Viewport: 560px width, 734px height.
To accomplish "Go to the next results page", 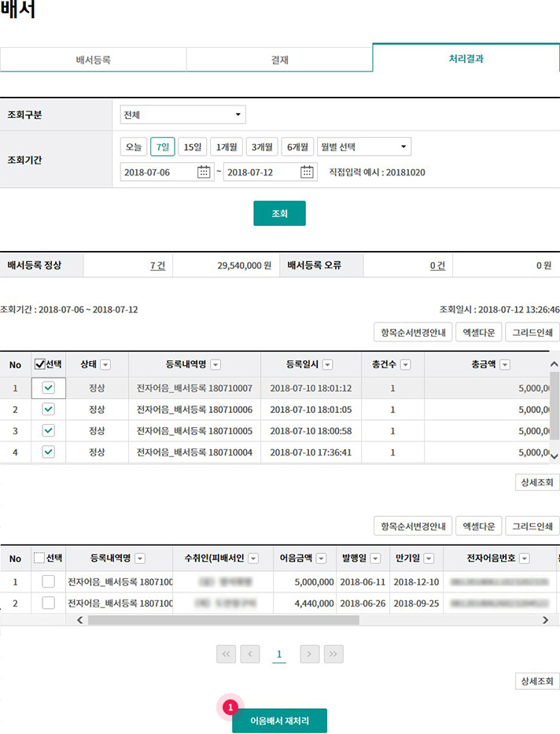I will click(310, 654).
